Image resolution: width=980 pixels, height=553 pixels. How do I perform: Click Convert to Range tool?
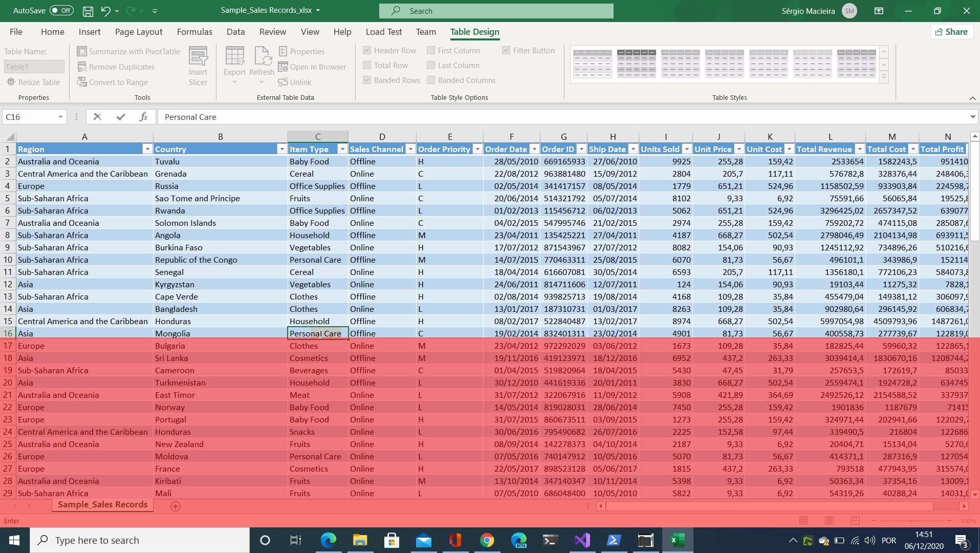point(113,82)
